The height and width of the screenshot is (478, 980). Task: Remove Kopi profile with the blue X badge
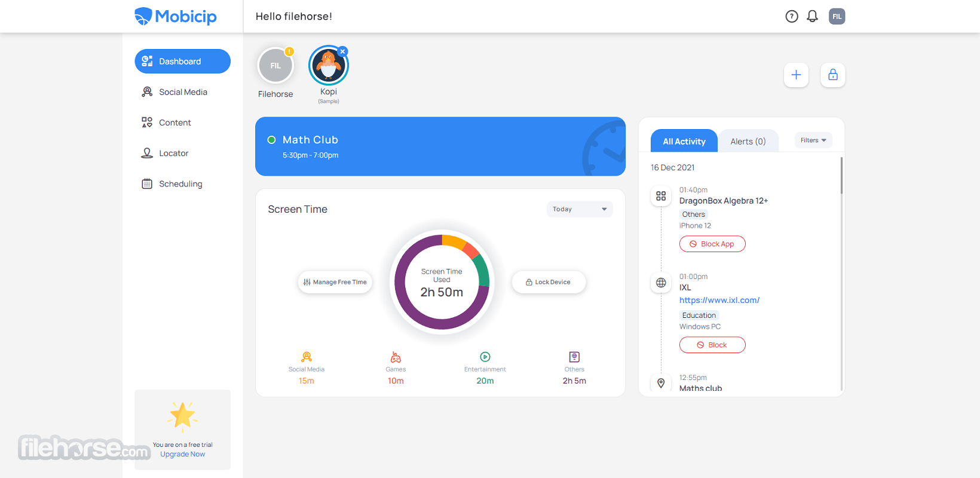pos(342,51)
